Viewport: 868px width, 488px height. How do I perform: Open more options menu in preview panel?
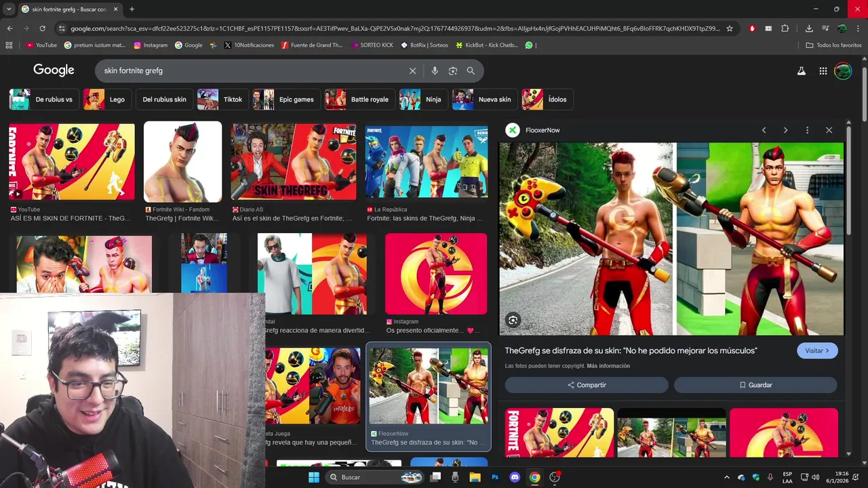807,130
